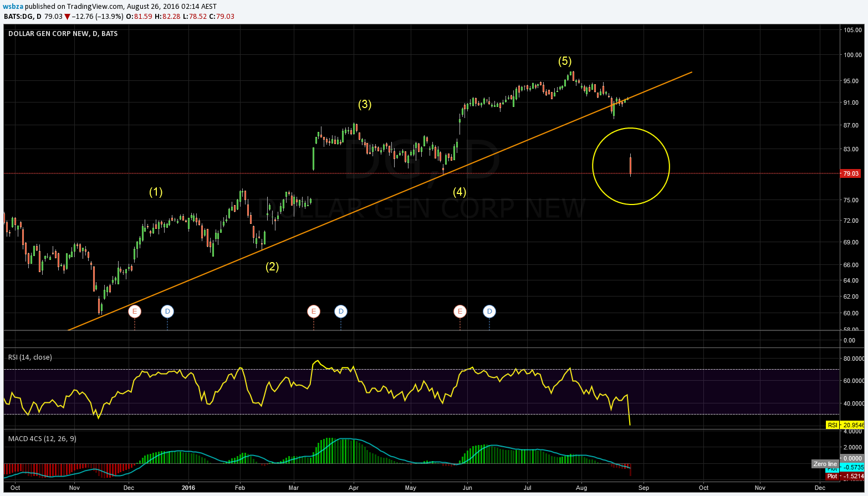This screenshot has width=868, height=496.
Task: Click the Jun label on time axis
Action: pyautogui.click(x=467, y=488)
